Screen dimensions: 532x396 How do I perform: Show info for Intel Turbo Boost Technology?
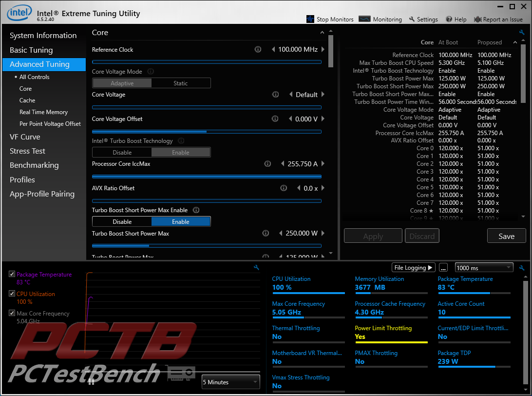tap(181, 140)
